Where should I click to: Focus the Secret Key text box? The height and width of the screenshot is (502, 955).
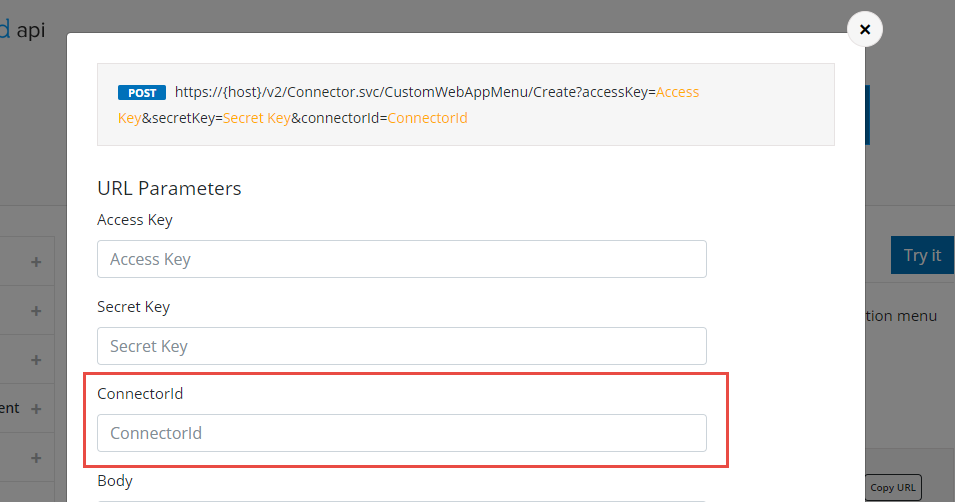401,346
